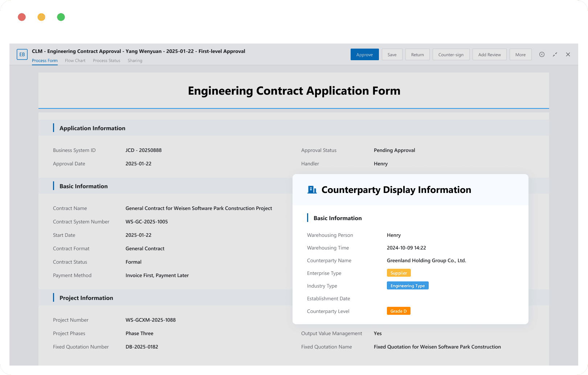Viewport: 588px width, 375px height.
Task: Click the Establishment Date label
Action: pos(328,298)
